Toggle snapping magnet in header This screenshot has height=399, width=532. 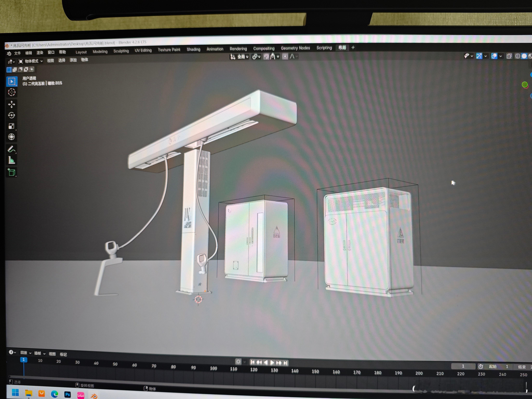coord(266,57)
